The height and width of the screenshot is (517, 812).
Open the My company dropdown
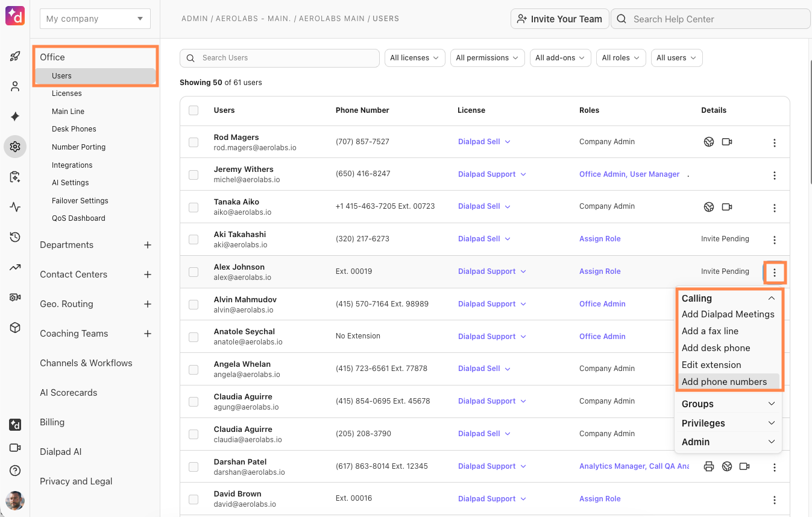click(95, 19)
